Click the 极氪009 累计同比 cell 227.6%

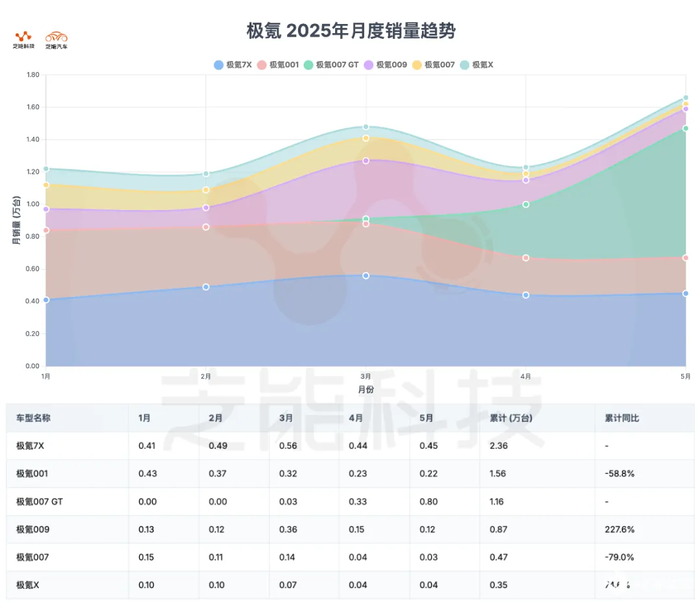pos(620,529)
